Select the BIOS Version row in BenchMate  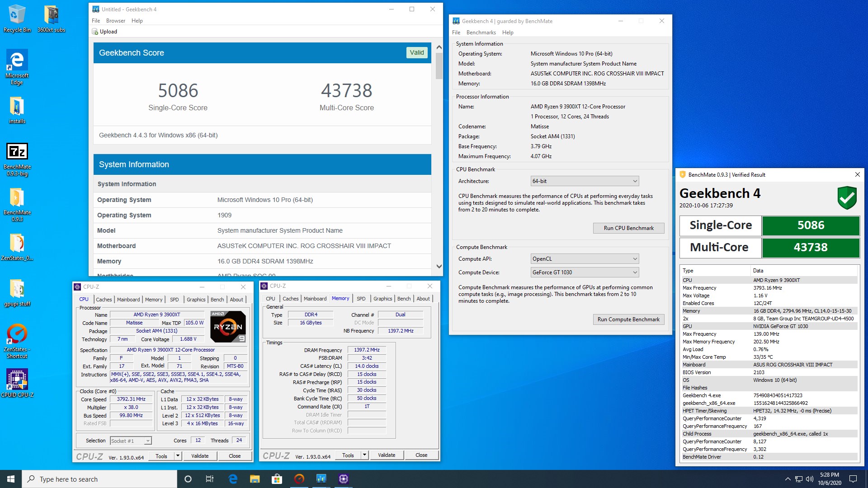[x=769, y=372]
